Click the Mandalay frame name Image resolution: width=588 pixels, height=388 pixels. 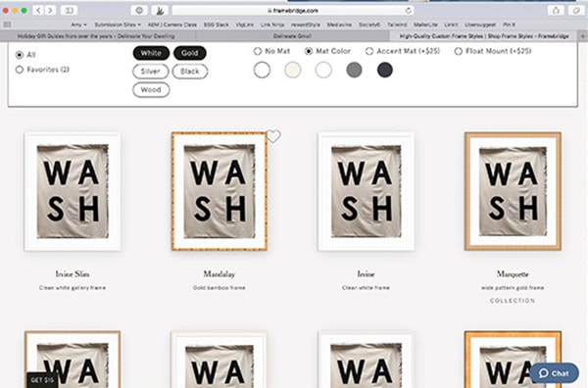[220, 274]
